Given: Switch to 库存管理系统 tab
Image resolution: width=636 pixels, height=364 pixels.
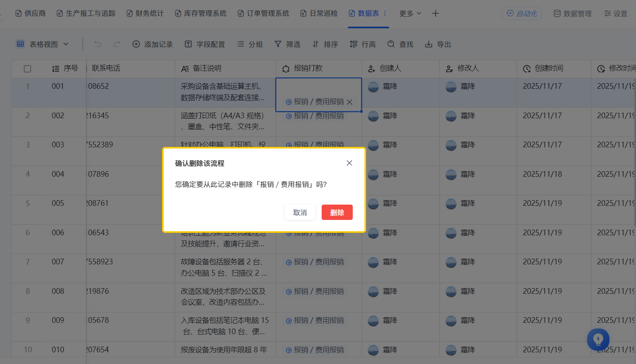Looking at the screenshot, I should pos(201,13).
